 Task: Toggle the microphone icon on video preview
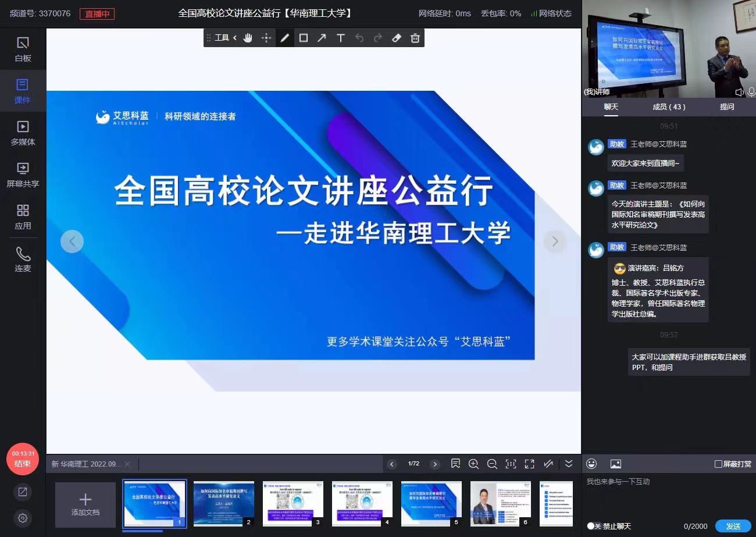point(751,92)
